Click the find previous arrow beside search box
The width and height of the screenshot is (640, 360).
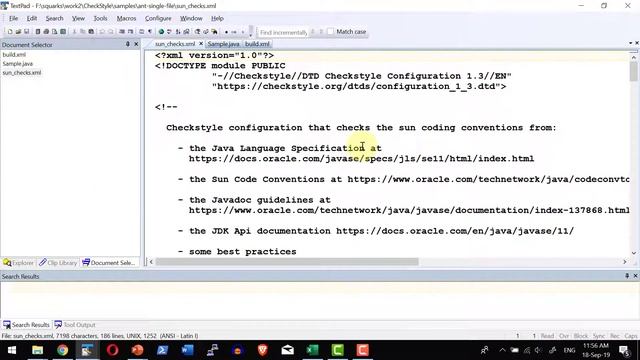[x=313, y=31]
